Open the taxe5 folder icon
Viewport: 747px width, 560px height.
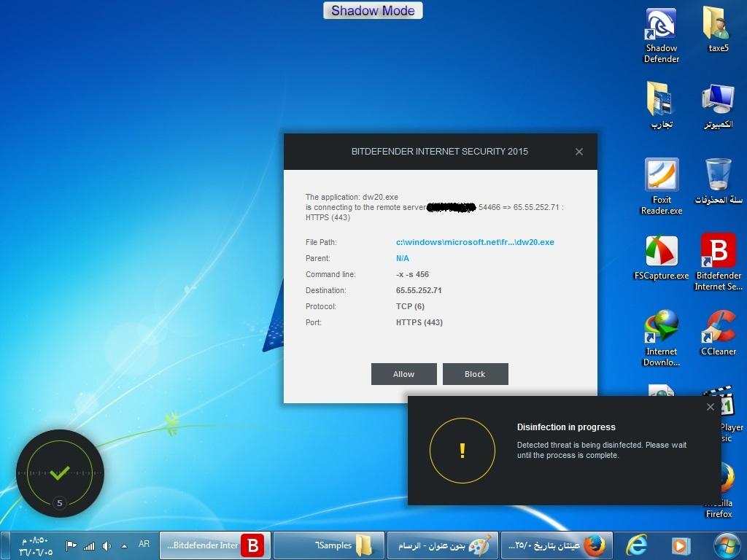718,28
